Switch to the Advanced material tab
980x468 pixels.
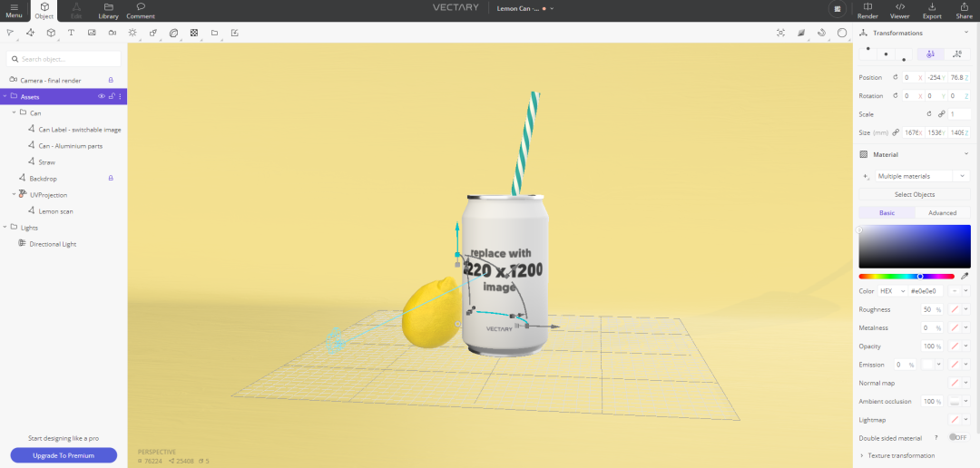coord(942,213)
